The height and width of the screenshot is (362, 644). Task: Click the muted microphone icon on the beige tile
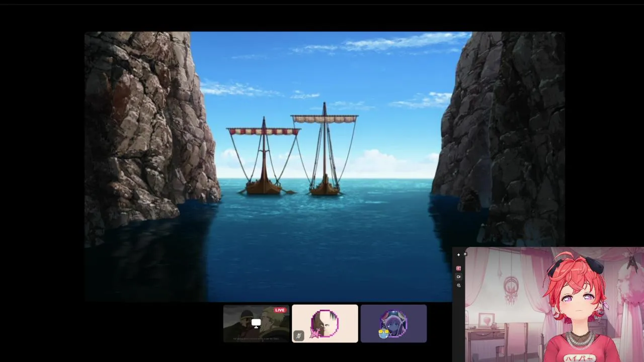point(298,336)
